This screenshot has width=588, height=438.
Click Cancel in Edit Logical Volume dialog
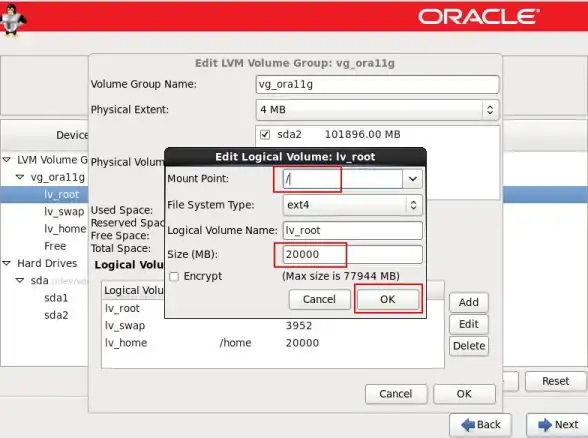click(x=320, y=299)
